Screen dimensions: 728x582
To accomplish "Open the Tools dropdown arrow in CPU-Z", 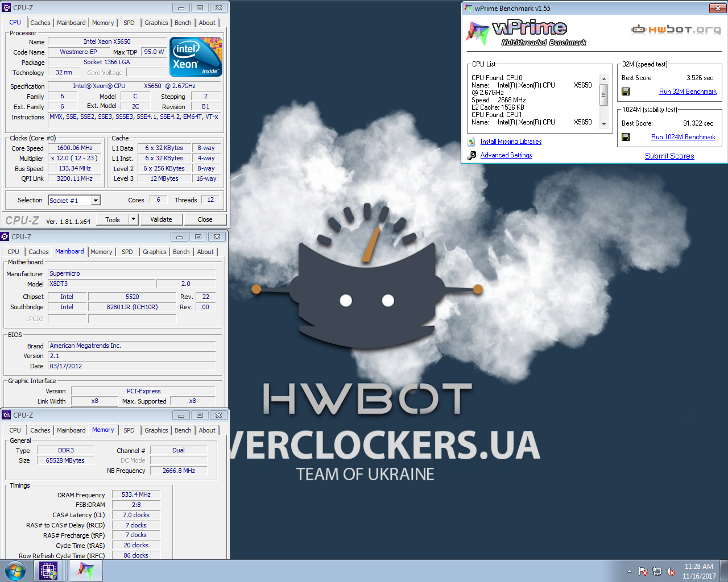I will pyautogui.click(x=133, y=219).
